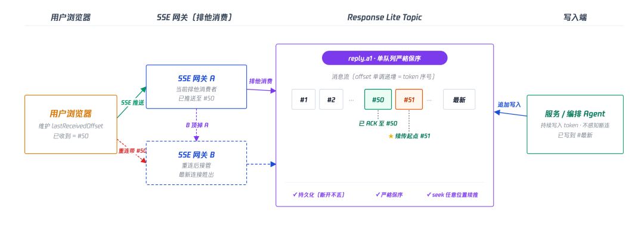Viewport: 644px width, 228px height.
Task: Click 持续写入 token · 不感知断连 text
Action: point(575,125)
